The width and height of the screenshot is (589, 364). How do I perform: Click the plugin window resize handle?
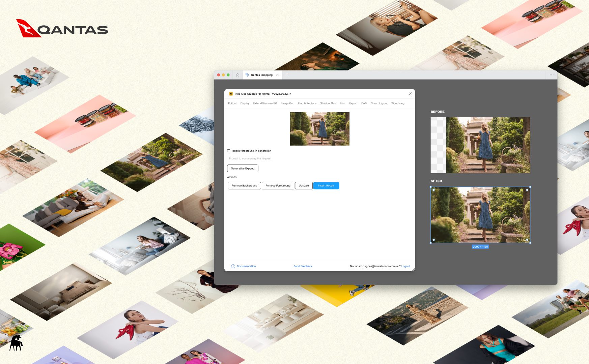click(x=413, y=269)
